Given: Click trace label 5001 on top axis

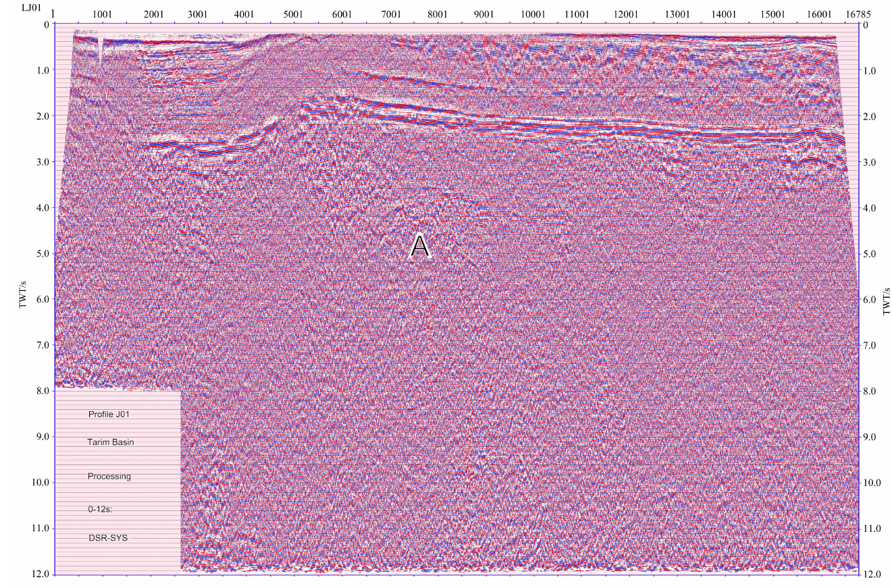Looking at the screenshot, I should tap(293, 14).
